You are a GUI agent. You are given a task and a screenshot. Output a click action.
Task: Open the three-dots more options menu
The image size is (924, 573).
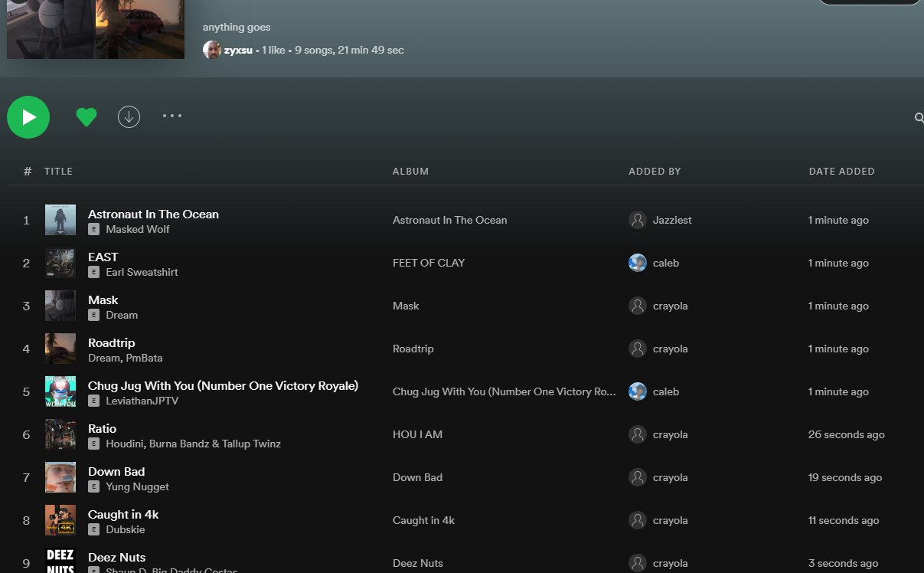coord(172,116)
